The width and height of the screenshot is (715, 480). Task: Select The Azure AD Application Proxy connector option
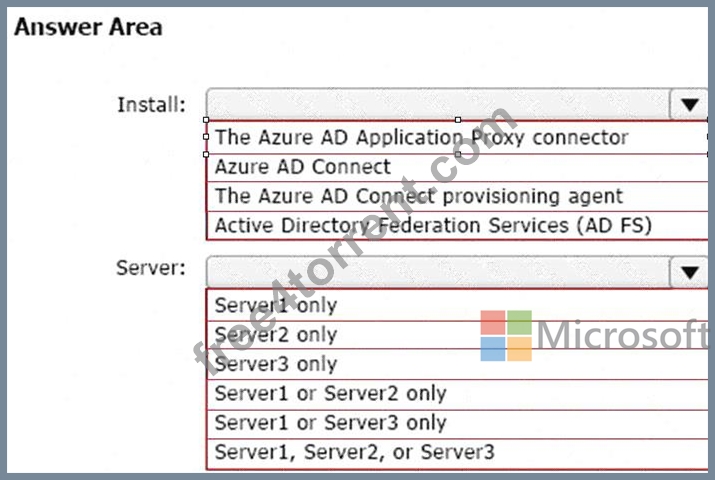click(457, 137)
